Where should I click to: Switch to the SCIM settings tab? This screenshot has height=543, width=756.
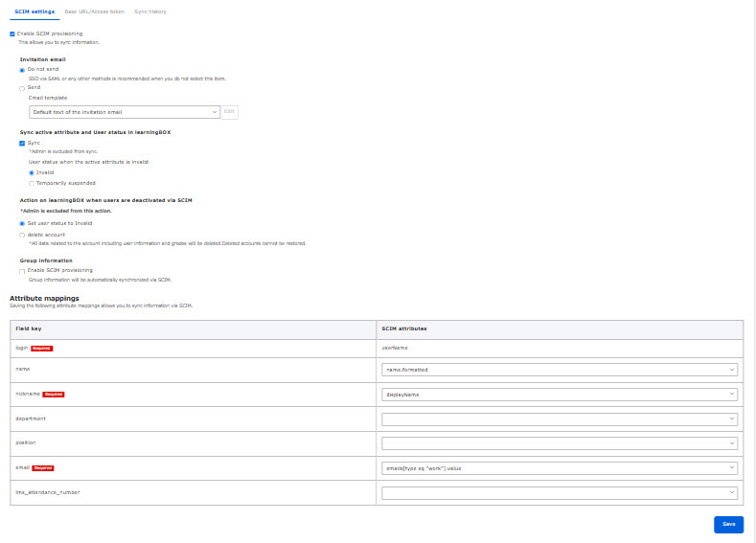point(34,11)
